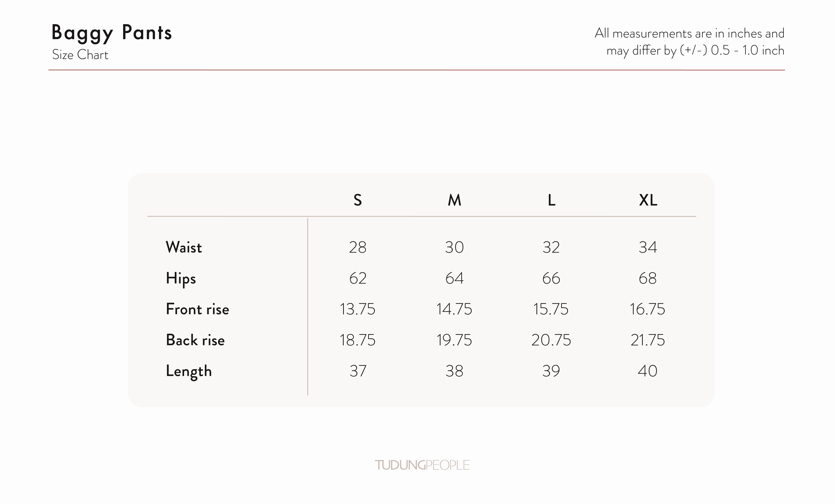Select the L size column header
The height and width of the screenshot is (504, 835).
pos(551,200)
